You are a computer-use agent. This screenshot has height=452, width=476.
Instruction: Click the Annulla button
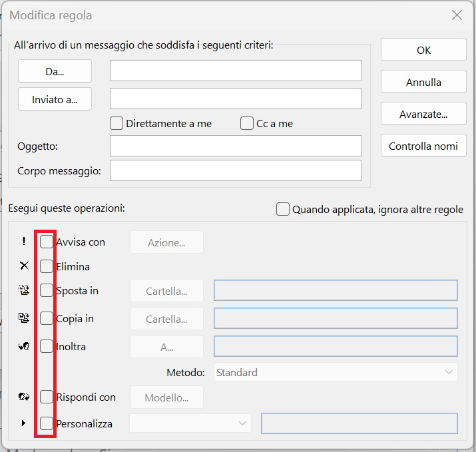coord(423,82)
